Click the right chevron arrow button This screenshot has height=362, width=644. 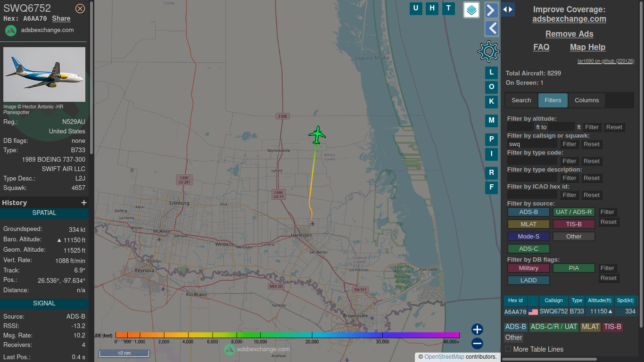[492, 10]
